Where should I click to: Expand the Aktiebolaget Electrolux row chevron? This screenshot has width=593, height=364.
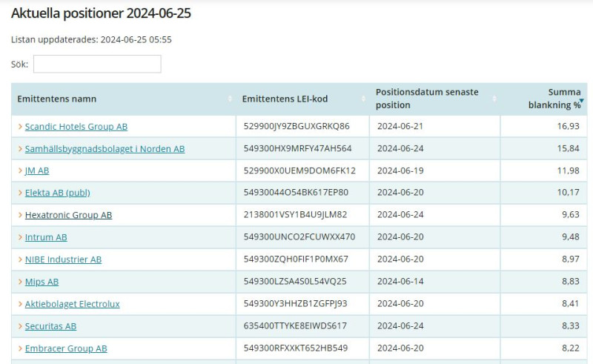tap(21, 304)
